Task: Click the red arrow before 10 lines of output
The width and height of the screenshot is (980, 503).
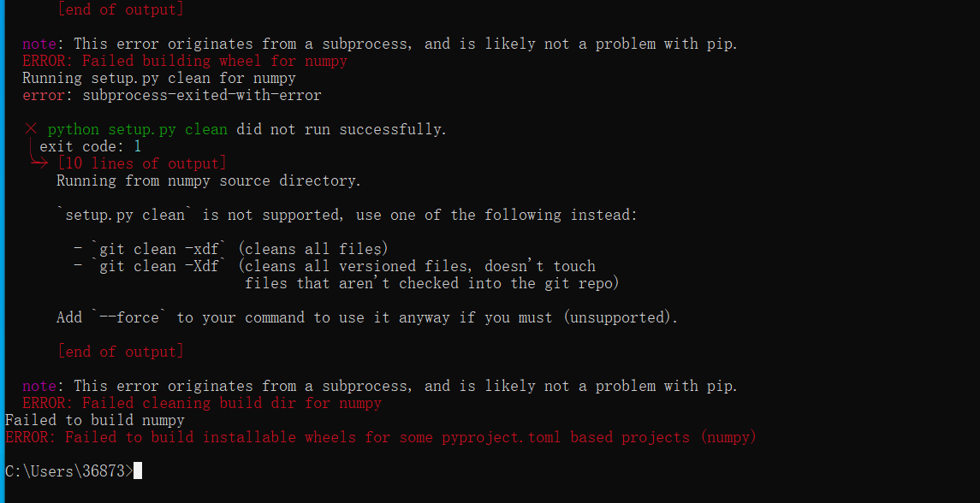Action: point(39,163)
